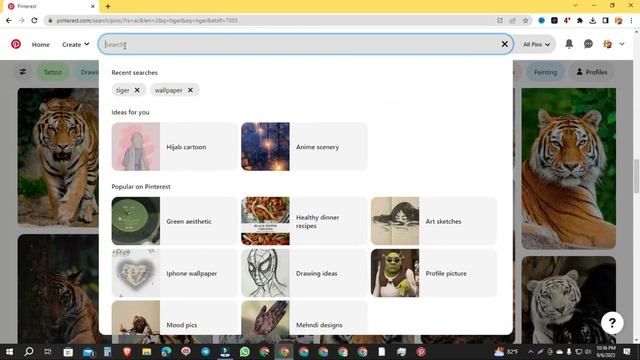Open WhatsApp from the taskbar
Screen dimensions: 640x360
click(244, 351)
